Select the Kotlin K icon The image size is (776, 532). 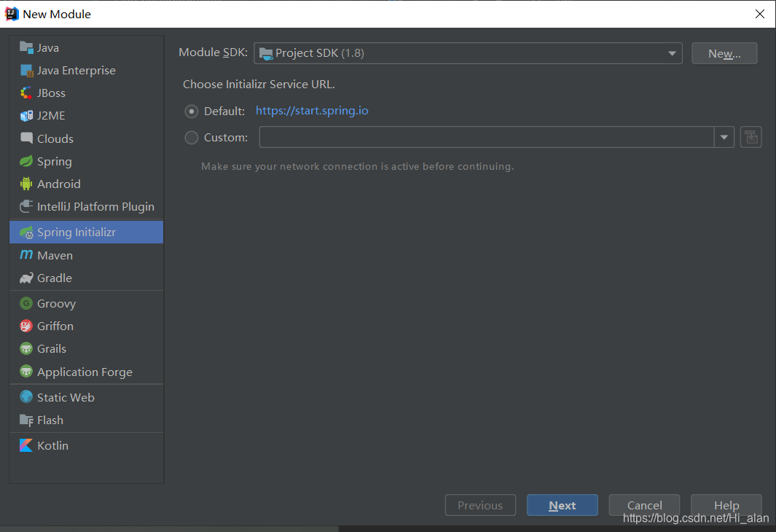pos(26,445)
